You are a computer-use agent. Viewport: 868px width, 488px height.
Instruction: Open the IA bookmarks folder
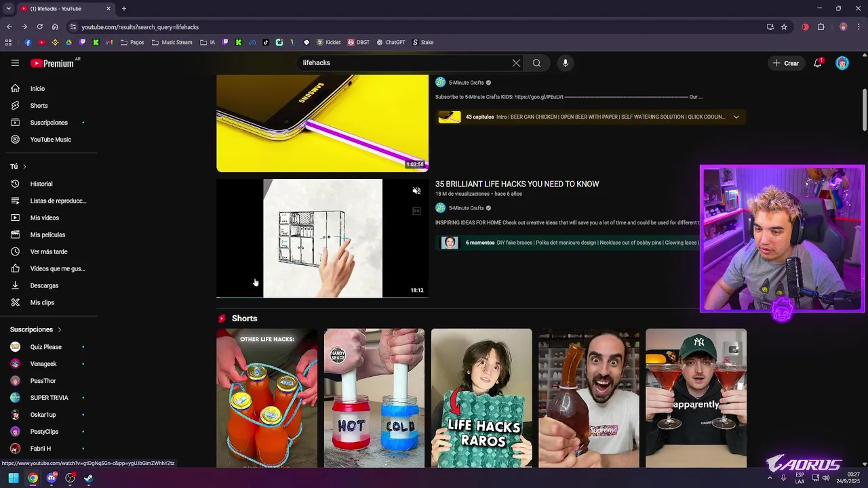208,42
